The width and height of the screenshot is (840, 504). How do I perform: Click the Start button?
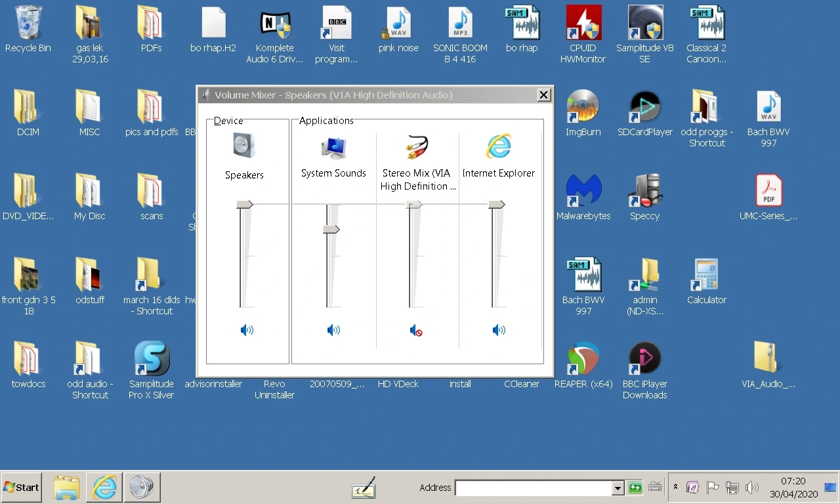[x=22, y=487]
